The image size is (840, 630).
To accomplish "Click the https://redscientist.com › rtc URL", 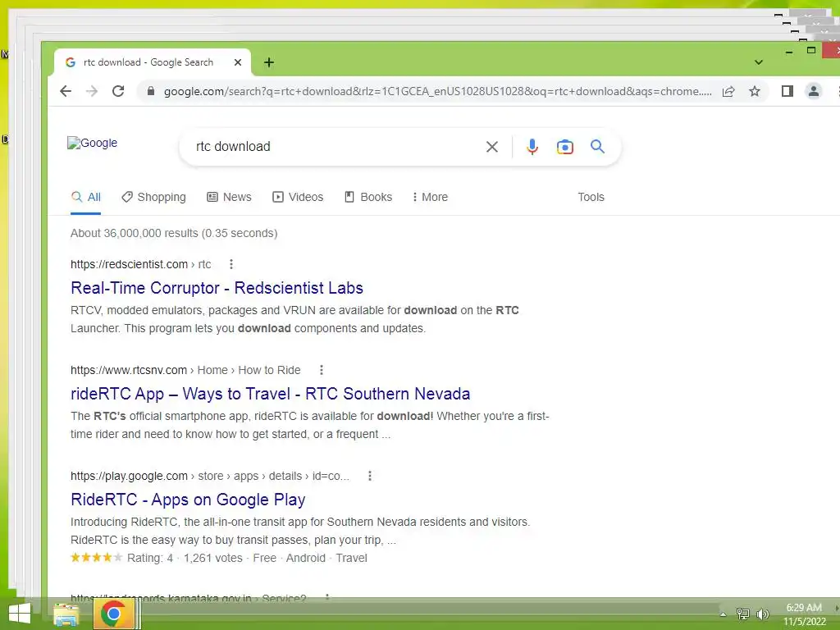I will click(x=141, y=264).
